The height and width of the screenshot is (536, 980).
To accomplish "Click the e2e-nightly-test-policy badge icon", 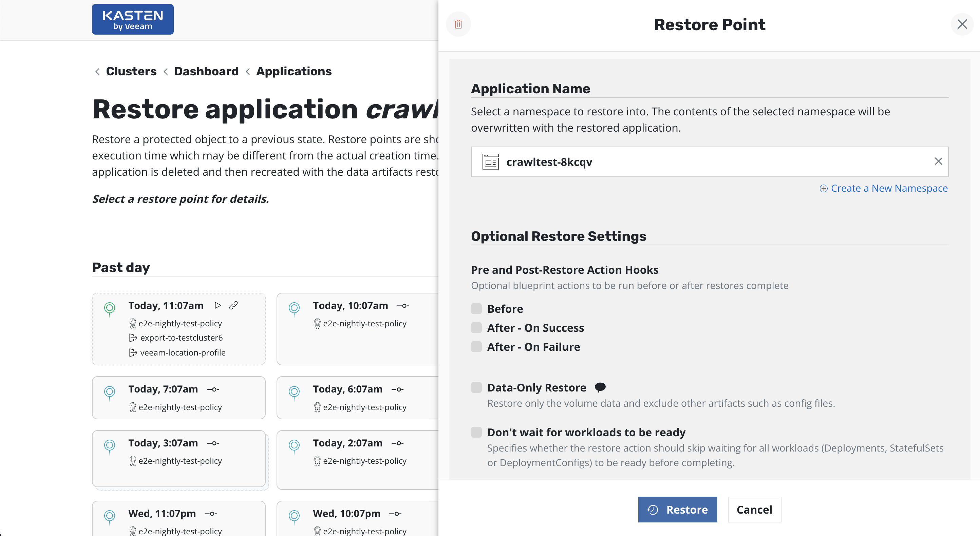I will pos(133,323).
